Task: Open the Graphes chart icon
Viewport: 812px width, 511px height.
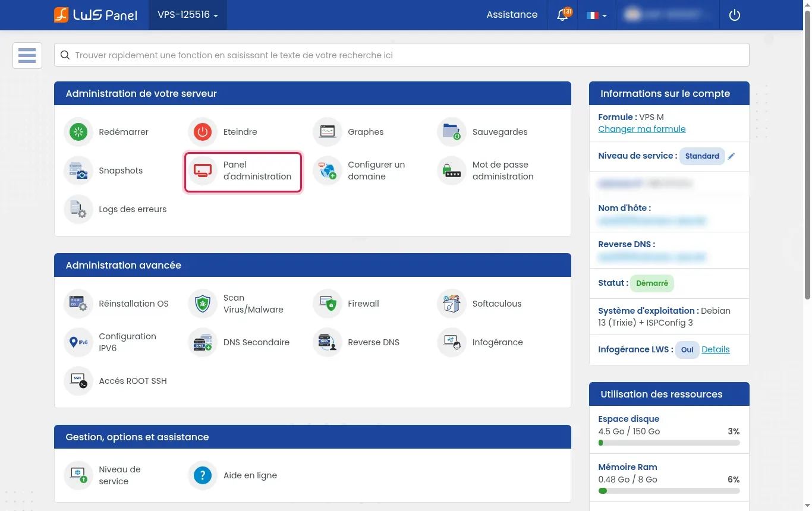Action: [328, 132]
